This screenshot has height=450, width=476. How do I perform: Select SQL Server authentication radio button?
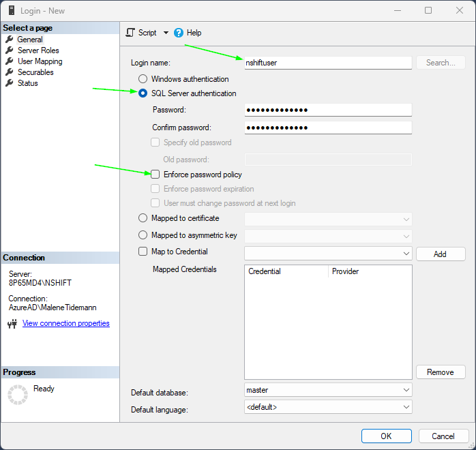(143, 93)
